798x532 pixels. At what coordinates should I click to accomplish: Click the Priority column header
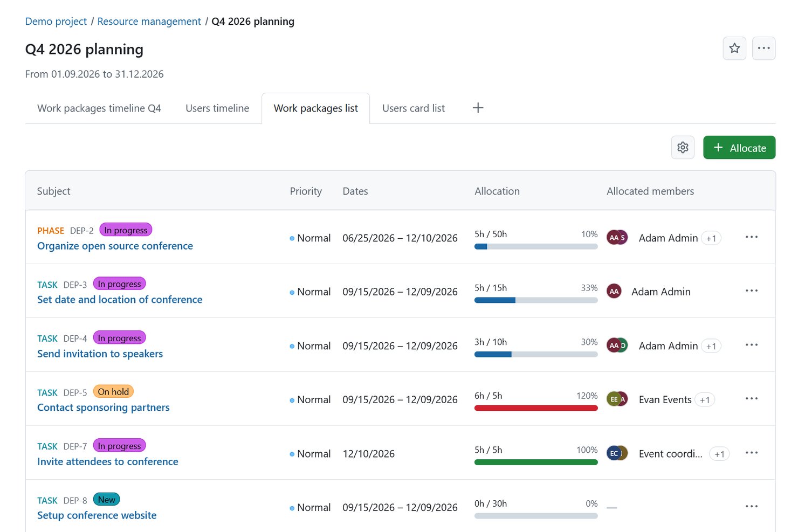pos(306,191)
